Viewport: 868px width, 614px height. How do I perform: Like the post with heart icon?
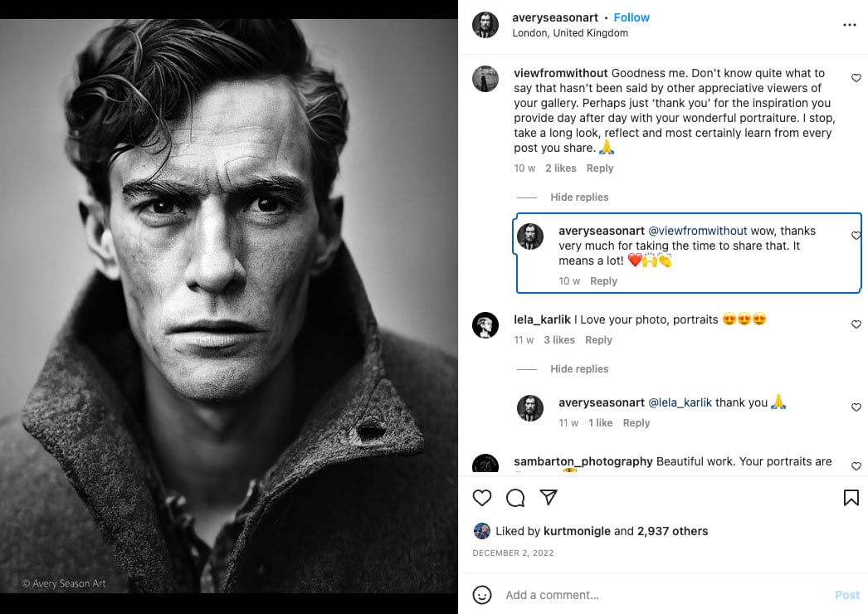(482, 498)
